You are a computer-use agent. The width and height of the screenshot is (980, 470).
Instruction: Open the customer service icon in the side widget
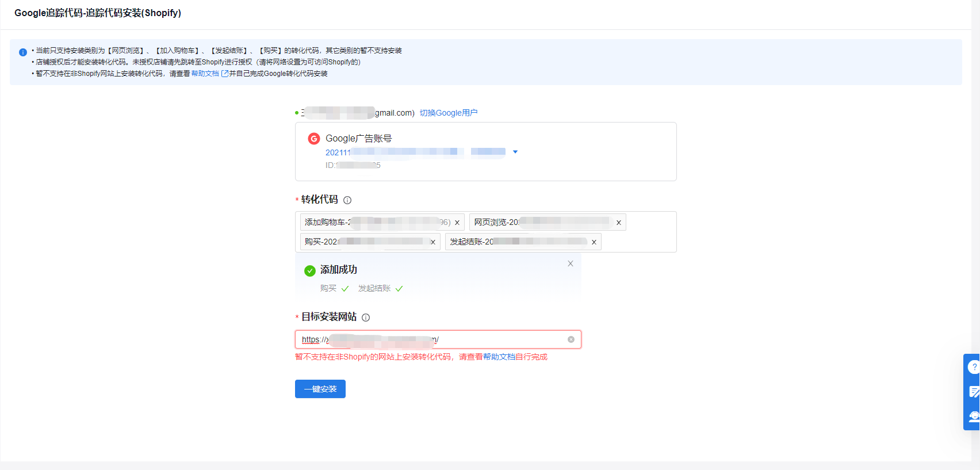(x=974, y=416)
